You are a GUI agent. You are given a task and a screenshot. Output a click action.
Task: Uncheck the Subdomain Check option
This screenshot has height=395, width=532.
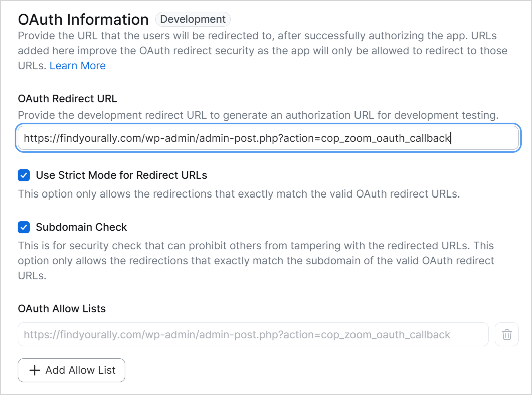(x=23, y=227)
